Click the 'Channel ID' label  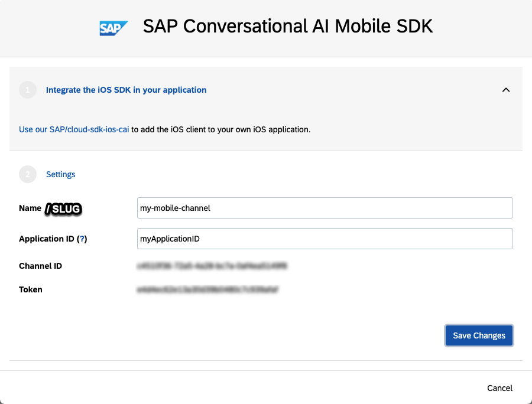pos(40,266)
